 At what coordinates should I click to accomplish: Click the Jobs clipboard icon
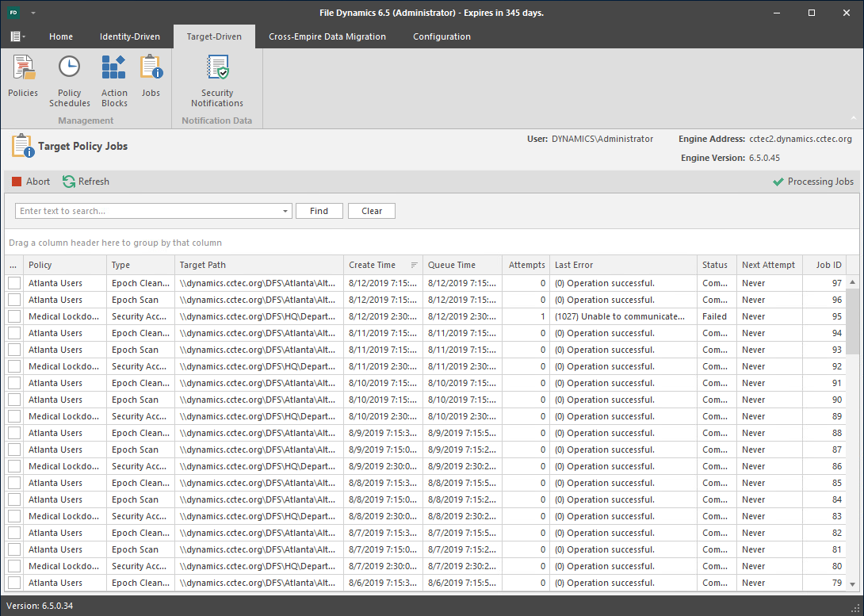coord(151,69)
